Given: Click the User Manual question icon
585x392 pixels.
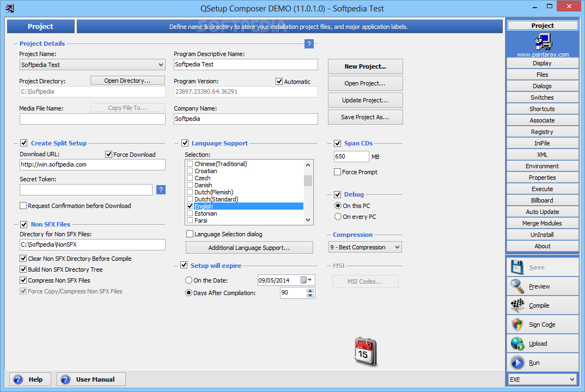Looking at the screenshot, I should tap(65, 379).
